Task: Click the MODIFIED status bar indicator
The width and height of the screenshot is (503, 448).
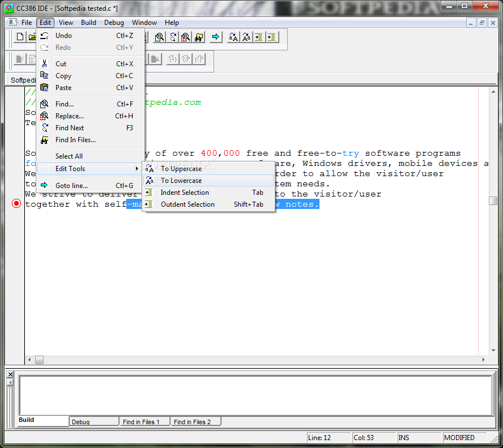Action: 464,437
